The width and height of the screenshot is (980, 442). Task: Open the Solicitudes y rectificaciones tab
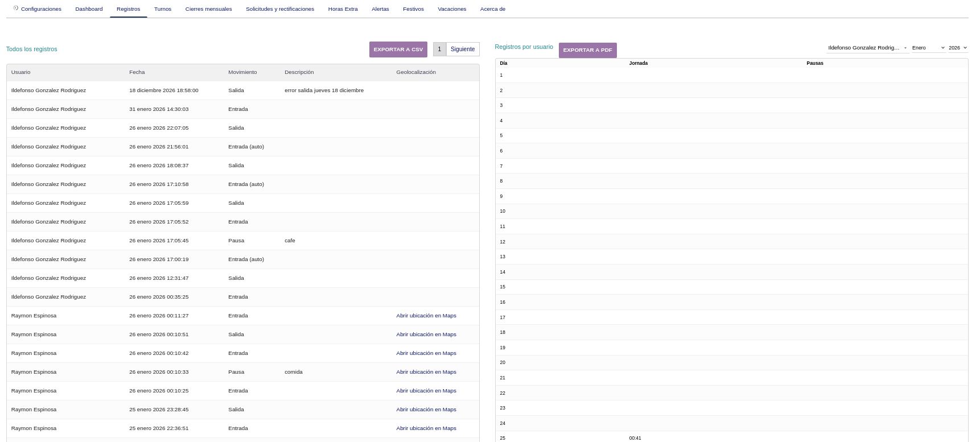[x=280, y=9]
